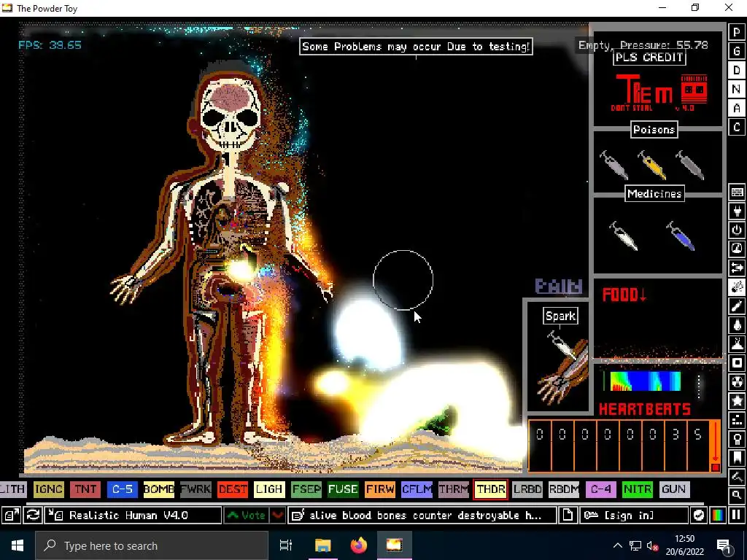Select the Explosives category bomb icon

coord(737,287)
